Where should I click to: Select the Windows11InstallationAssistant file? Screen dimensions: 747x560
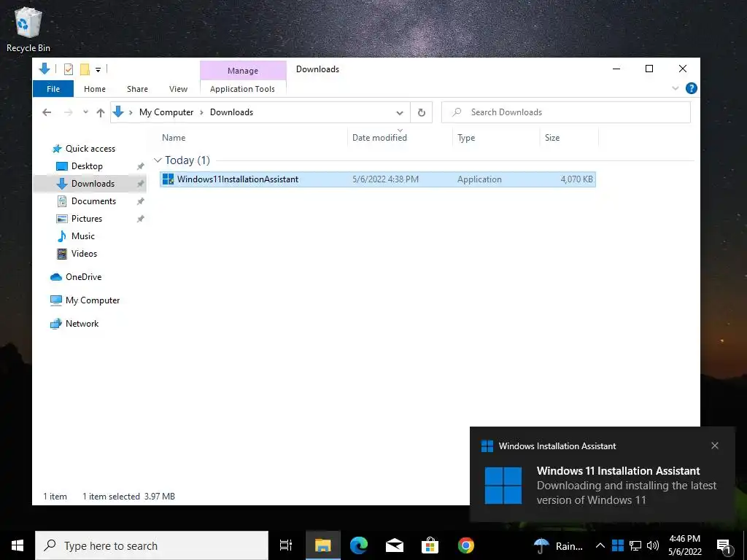(378, 179)
